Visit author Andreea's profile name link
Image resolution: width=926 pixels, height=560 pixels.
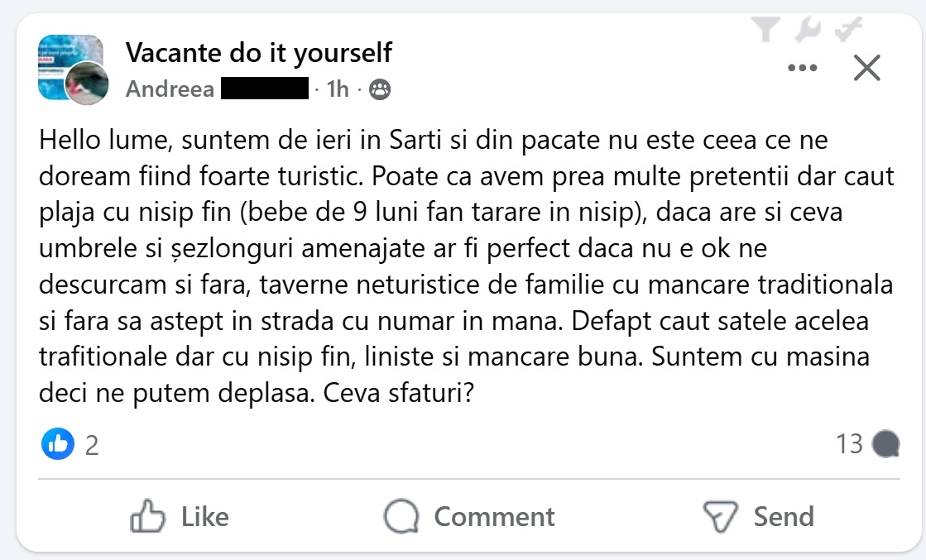click(170, 89)
